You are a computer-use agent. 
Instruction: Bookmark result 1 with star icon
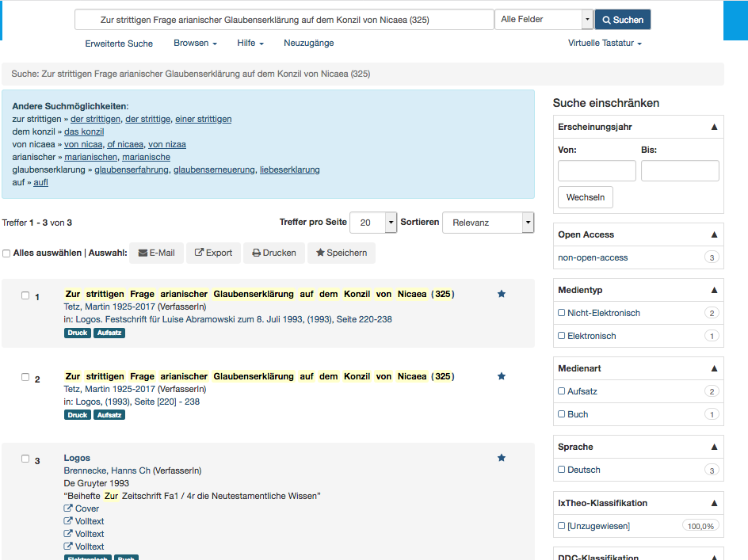click(x=502, y=294)
